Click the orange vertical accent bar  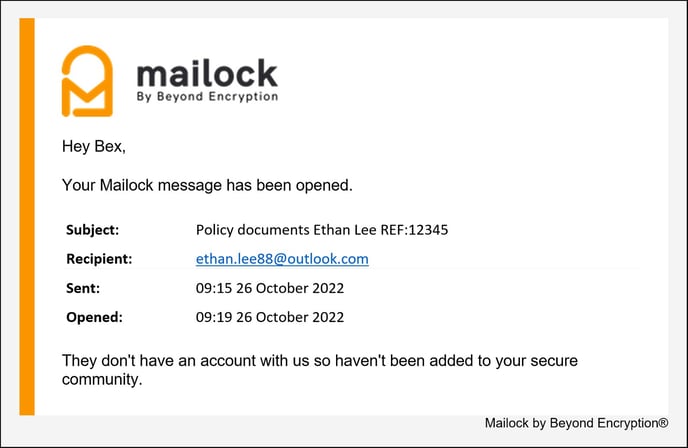(x=27, y=217)
